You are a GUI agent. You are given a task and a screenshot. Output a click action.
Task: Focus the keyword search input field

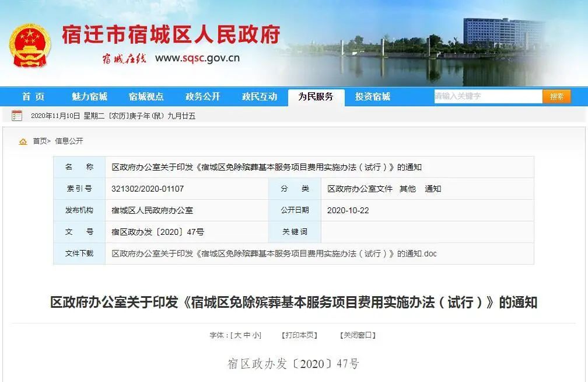488,96
